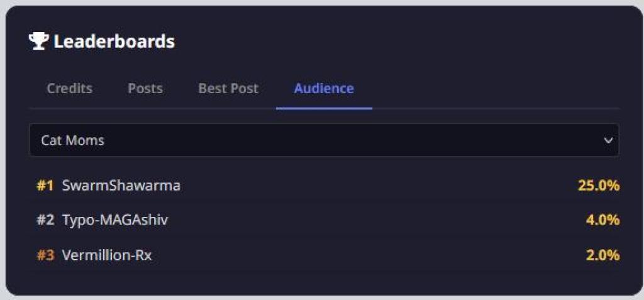Select the Typo-MAGAshiv username
Viewport: 644px width, 300px height.
point(115,220)
